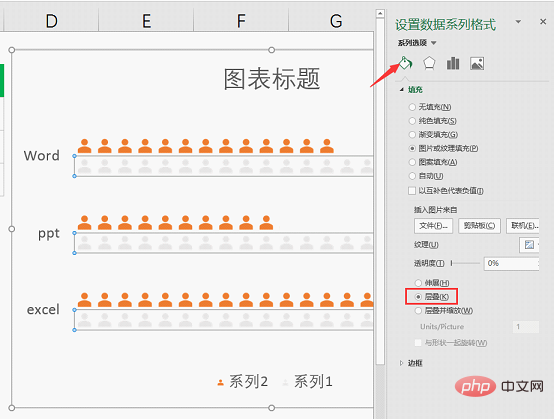The width and height of the screenshot is (554, 419).
Task: Click the 设置数据系列格式 pane title
Action: (x=446, y=25)
